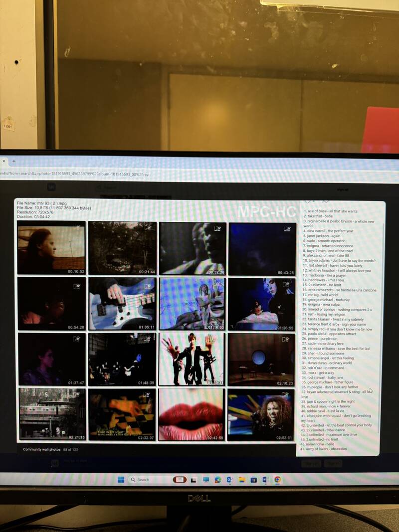Click 'lionel richie - hello' line
Screen dimensions: 399x532
tap(317, 444)
